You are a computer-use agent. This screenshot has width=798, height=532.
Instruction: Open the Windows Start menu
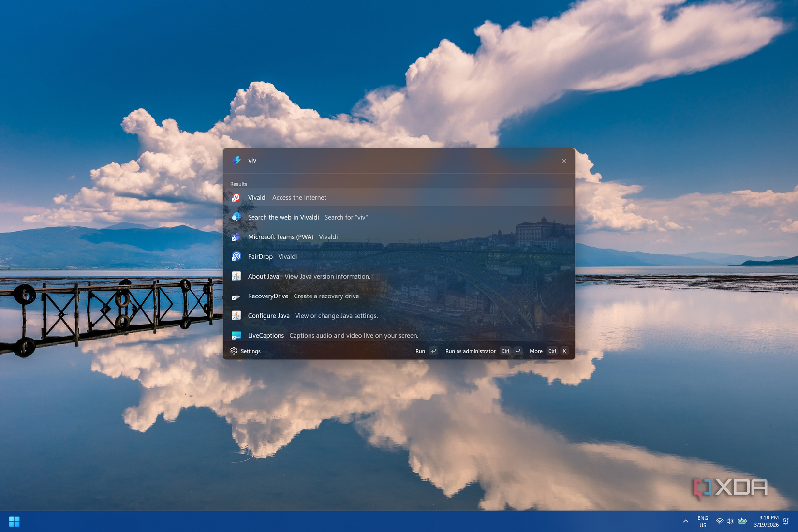[15, 521]
